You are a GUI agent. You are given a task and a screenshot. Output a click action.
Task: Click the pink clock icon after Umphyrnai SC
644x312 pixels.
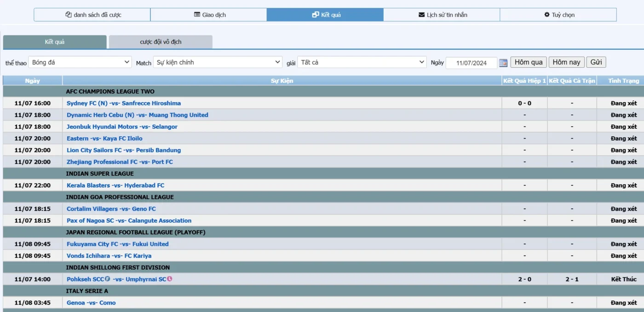coord(169,279)
